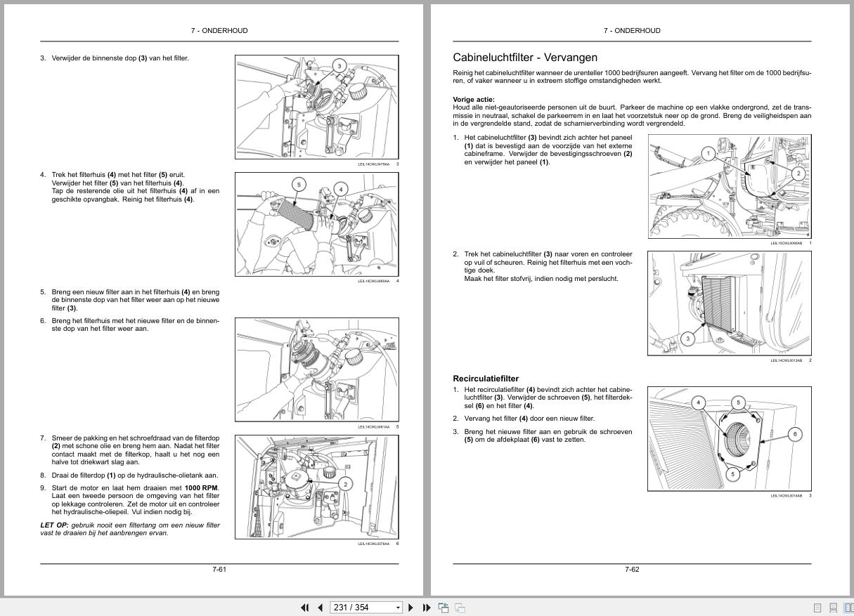
Task: Click figure caption LEIL14CWL0078AA
Action: point(373,543)
